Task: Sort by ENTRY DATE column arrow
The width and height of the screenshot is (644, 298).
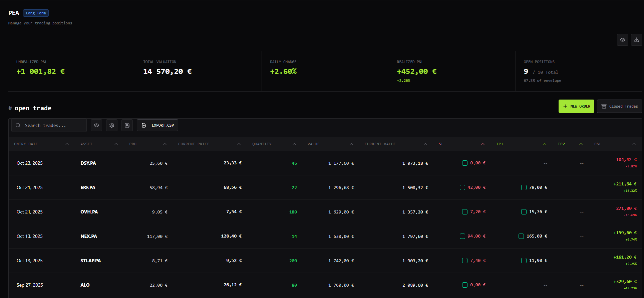Action: pyautogui.click(x=67, y=144)
